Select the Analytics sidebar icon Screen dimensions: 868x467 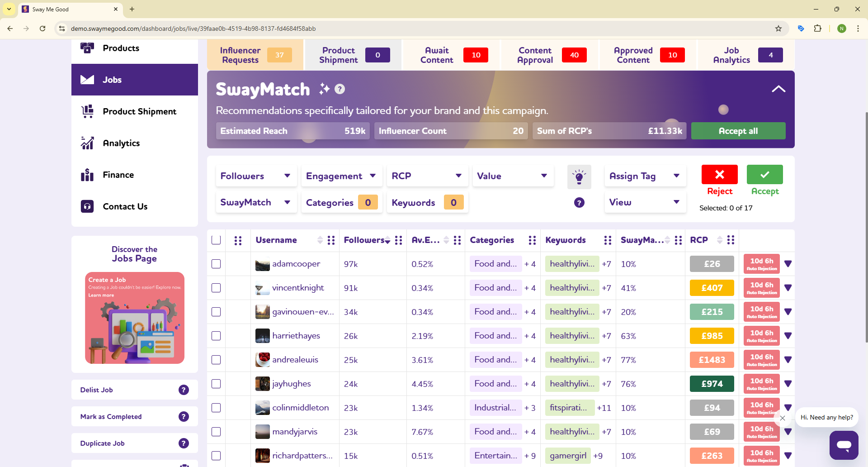pos(87,143)
